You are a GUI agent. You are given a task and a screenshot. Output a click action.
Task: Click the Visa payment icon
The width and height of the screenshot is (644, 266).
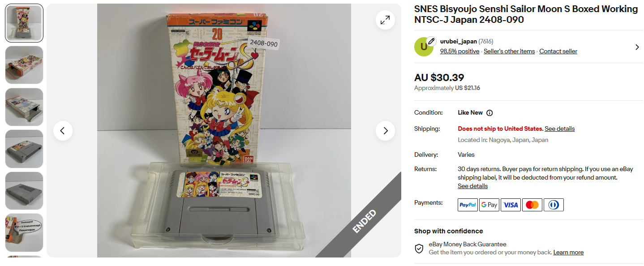[x=511, y=205]
